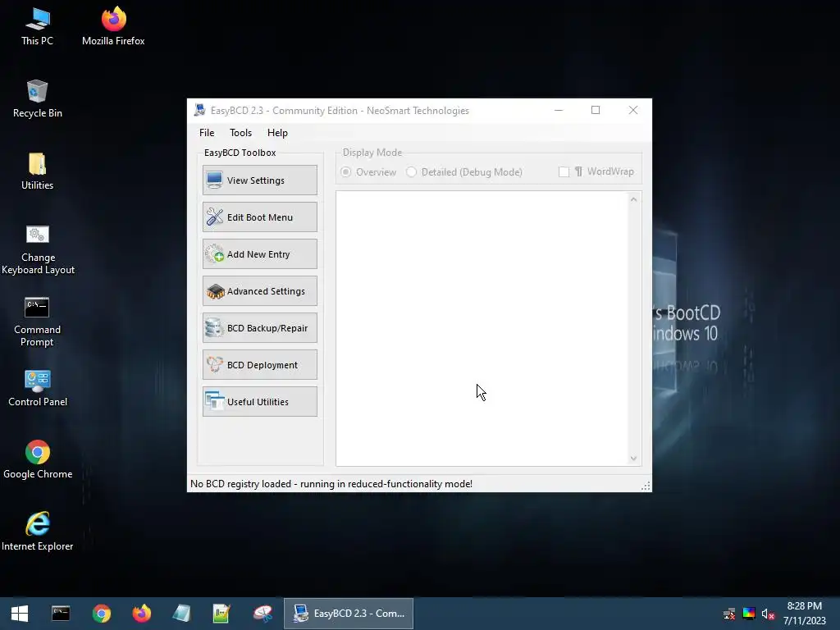This screenshot has height=630, width=840.
Task: Click the scrollbar up arrow in the text pane
Action: click(x=634, y=199)
